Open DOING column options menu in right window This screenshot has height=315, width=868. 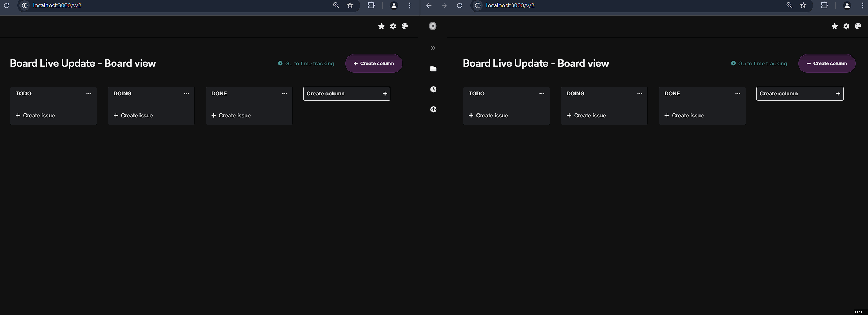click(x=639, y=94)
